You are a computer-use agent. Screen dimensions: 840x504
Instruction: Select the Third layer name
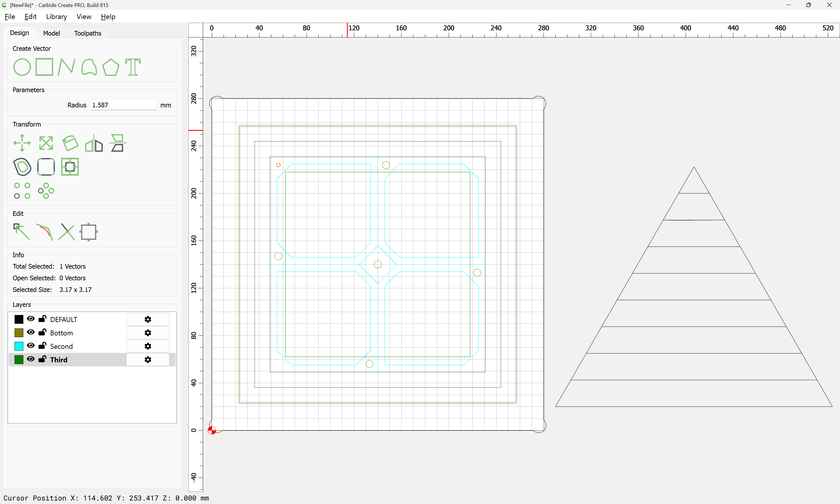click(x=59, y=360)
